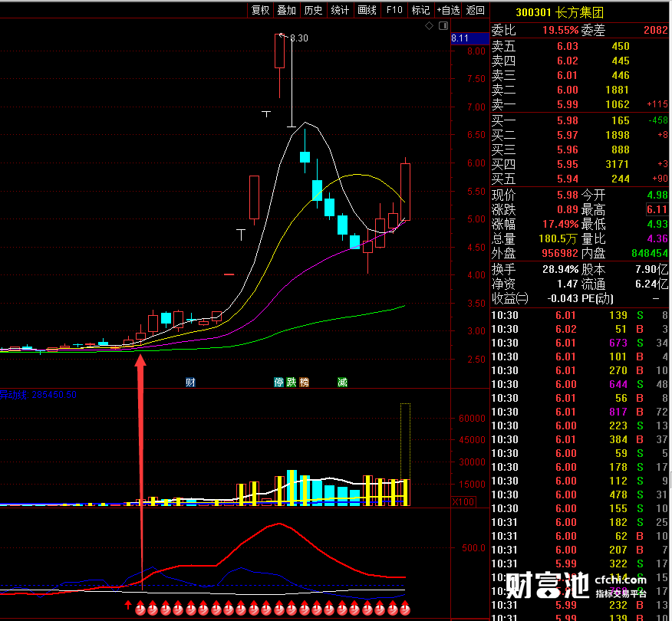Click 卖四 price 6.02
The image size is (672, 621).
click(568, 61)
